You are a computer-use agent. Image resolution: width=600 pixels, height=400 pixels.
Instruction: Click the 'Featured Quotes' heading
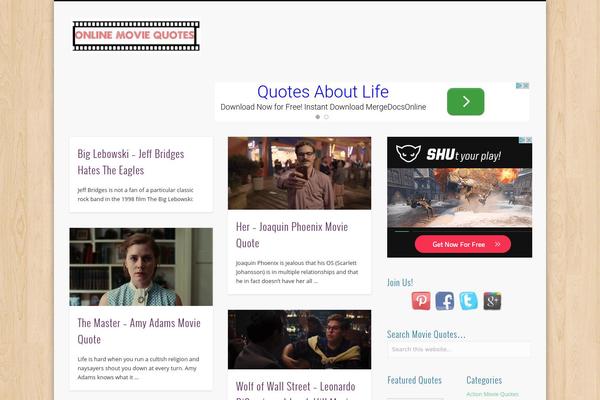pos(414,380)
